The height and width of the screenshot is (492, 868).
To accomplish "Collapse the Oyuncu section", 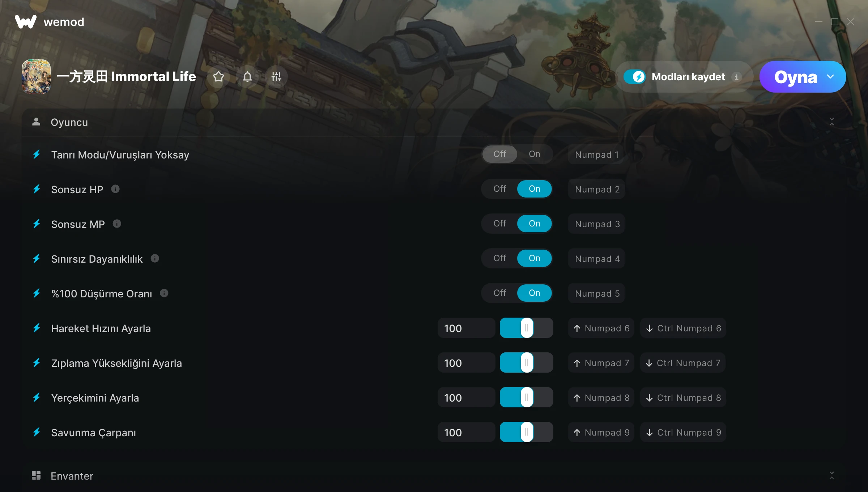I will [831, 122].
